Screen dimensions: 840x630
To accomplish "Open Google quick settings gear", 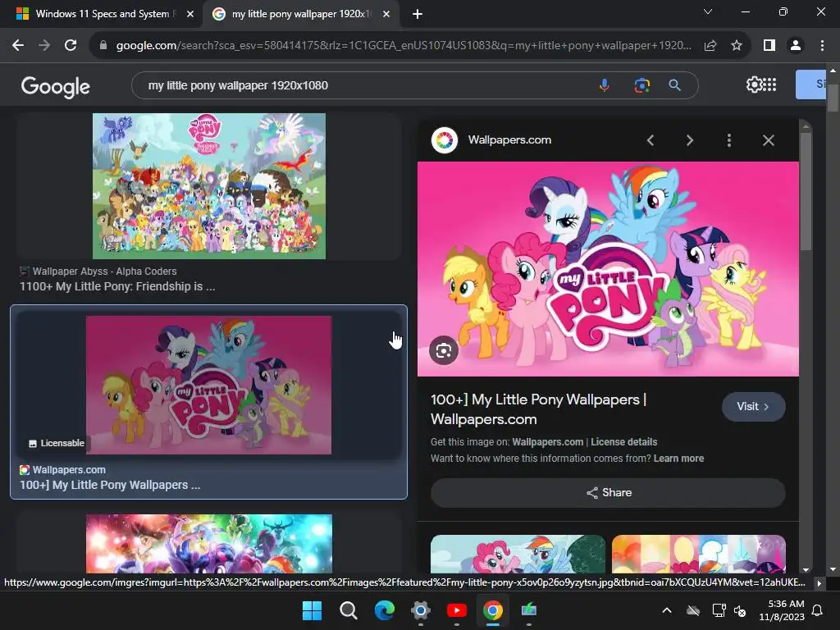I will pyautogui.click(x=754, y=84).
